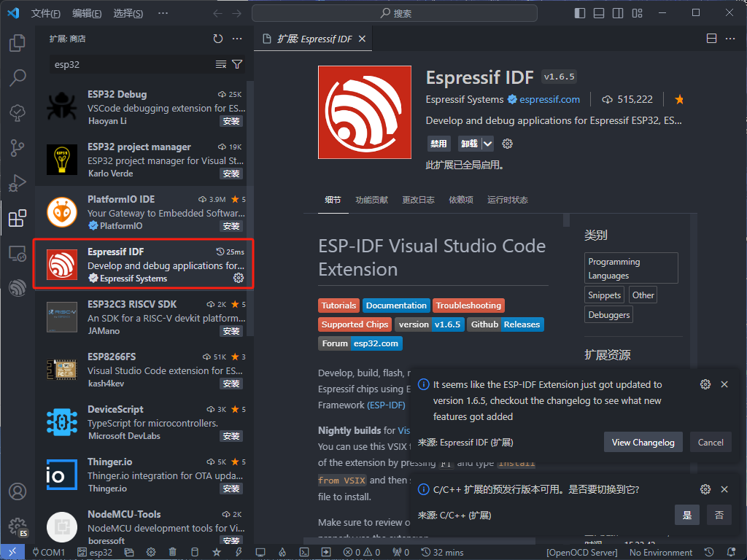Flash the device with lightning icon
747x560 pixels.
pos(239,553)
